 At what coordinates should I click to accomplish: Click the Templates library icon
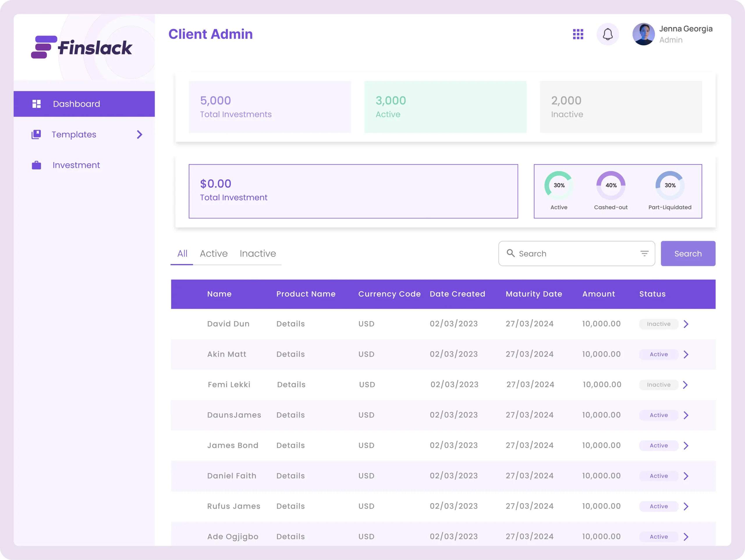(36, 134)
